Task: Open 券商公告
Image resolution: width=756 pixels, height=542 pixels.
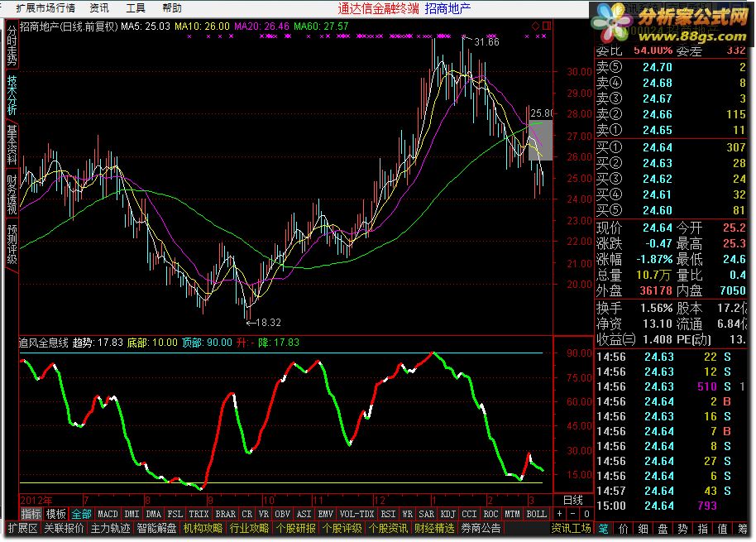Action: 481,529
